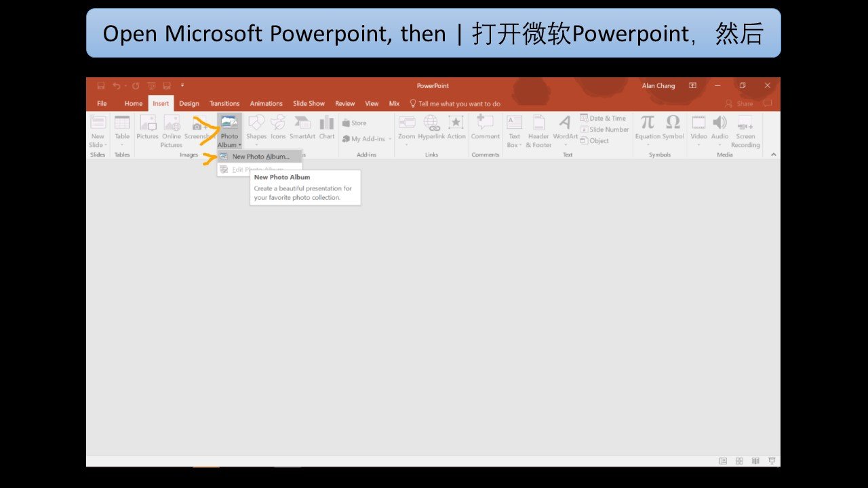Image resolution: width=868 pixels, height=488 pixels.
Task: Click the Save icon in title bar
Action: click(101, 86)
